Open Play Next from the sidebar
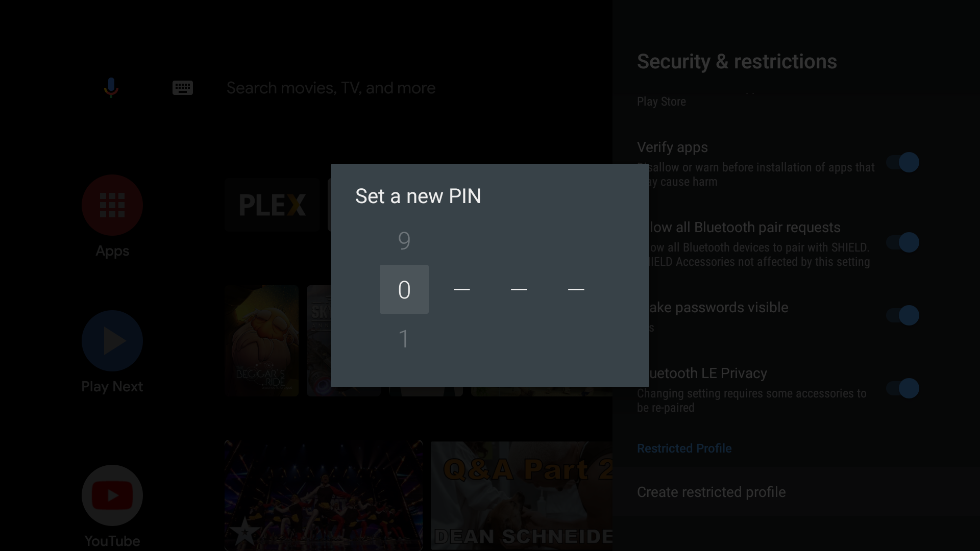 pos(112,341)
